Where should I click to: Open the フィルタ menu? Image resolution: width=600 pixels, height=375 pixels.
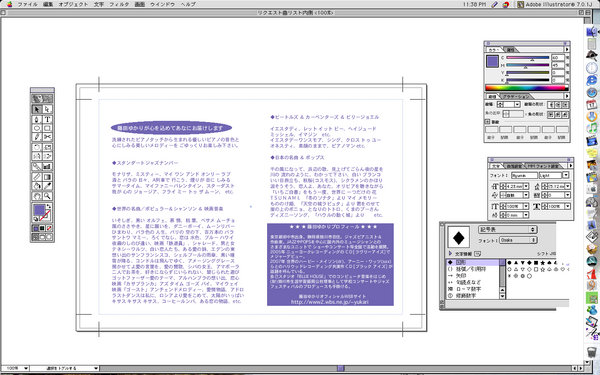(x=119, y=4)
